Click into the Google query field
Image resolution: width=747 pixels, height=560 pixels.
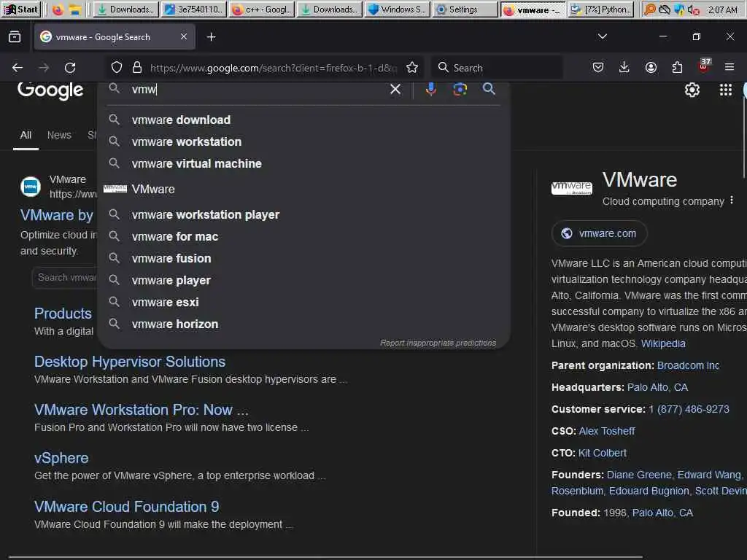(x=258, y=89)
